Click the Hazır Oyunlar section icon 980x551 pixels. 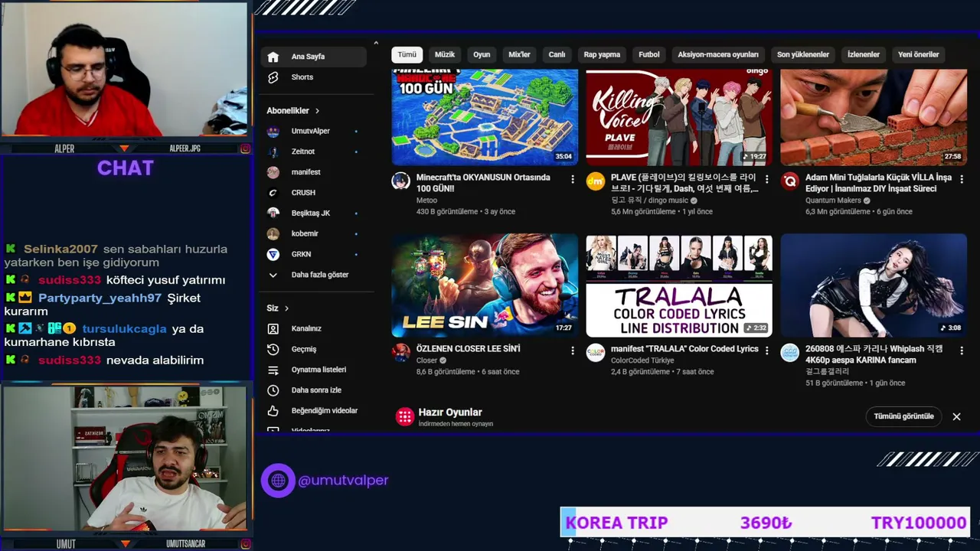[x=404, y=416]
